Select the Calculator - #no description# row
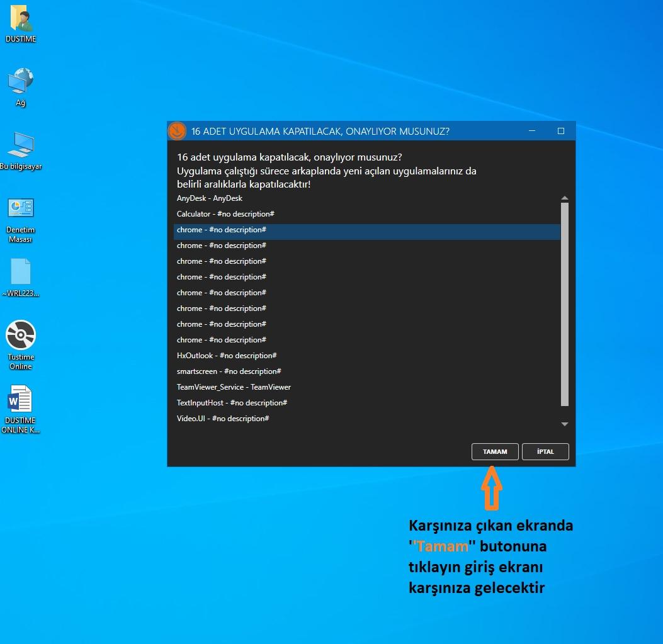The height and width of the screenshot is (644, 663). [367, 213]
